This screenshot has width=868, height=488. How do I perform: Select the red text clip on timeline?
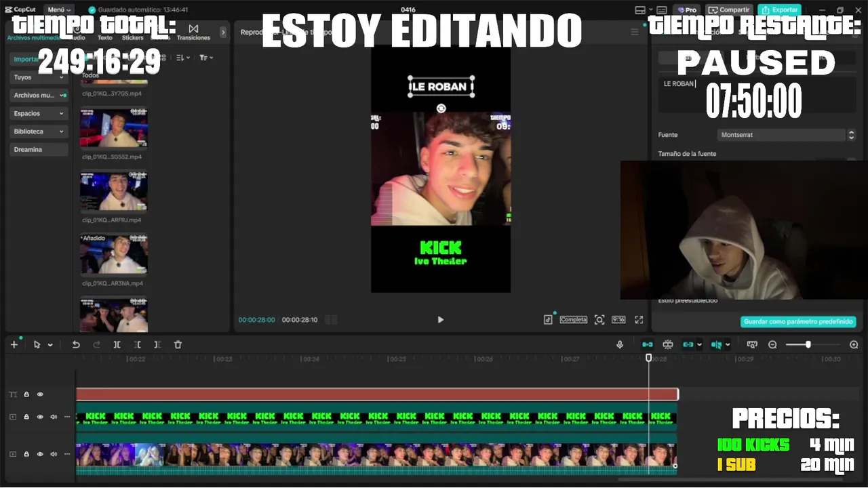[x=377, y=394]
